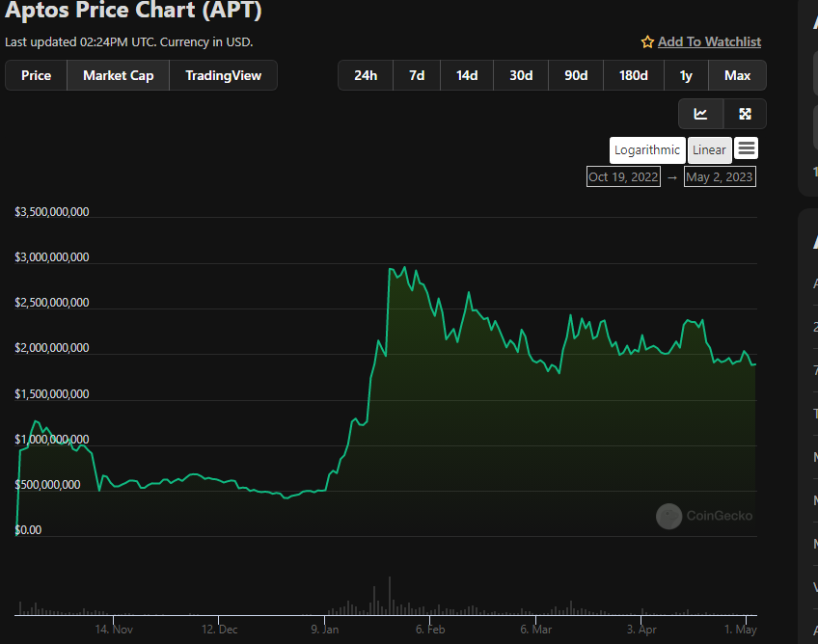Set chart range to 24h
Image resolution: width=818 pixels, height=644 pixels.
366,75
